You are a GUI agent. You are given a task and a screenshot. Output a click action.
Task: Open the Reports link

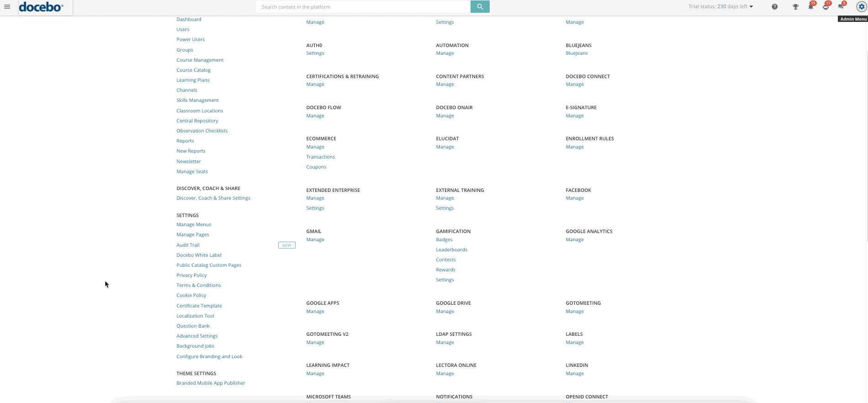click(x=185, y=141)
